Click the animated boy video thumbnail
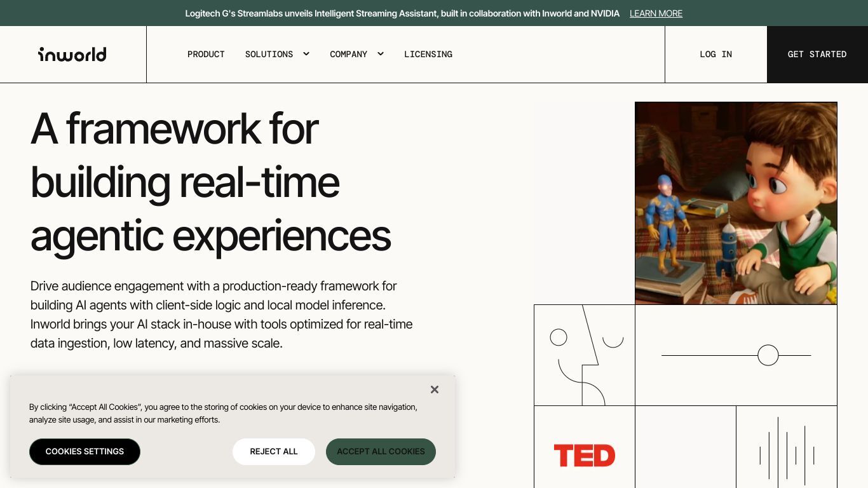Image resolution: width=868 pixels, height=488 pixels. tap(736, 203)
